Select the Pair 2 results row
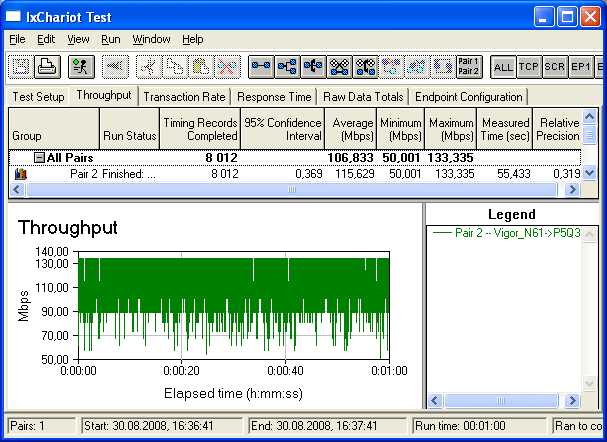 [295, 174]
